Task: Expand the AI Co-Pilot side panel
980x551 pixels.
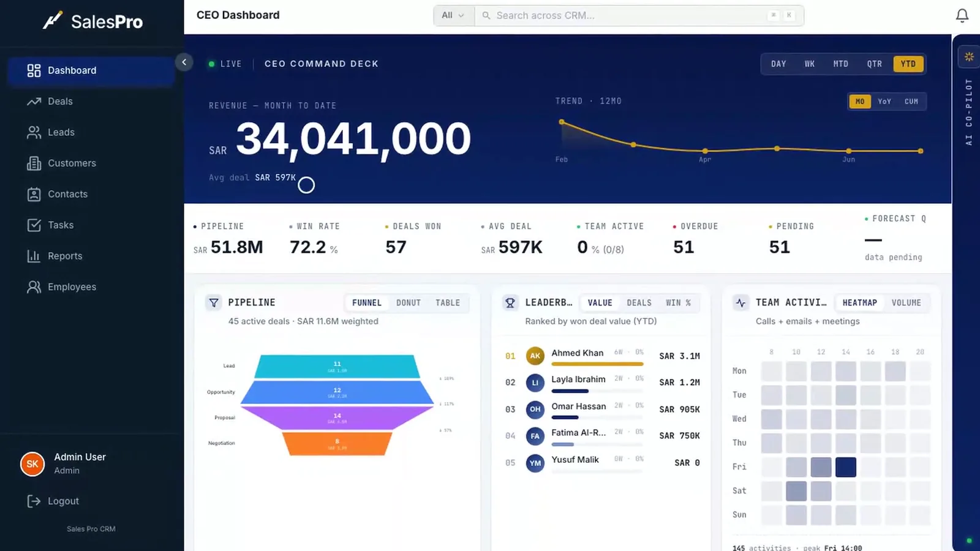Action: click(x=968, y=111)
